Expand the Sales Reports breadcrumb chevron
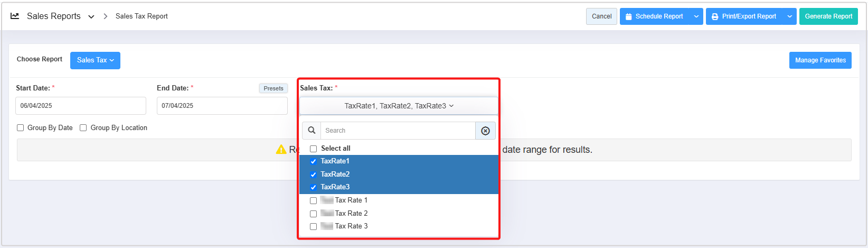 tap(91, 17)
